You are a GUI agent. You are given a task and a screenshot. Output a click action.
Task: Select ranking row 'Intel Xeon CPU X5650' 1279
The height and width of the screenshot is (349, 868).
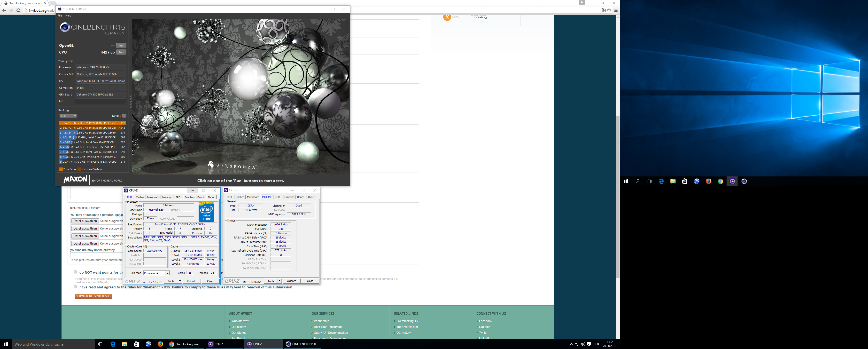click(92, 133)
